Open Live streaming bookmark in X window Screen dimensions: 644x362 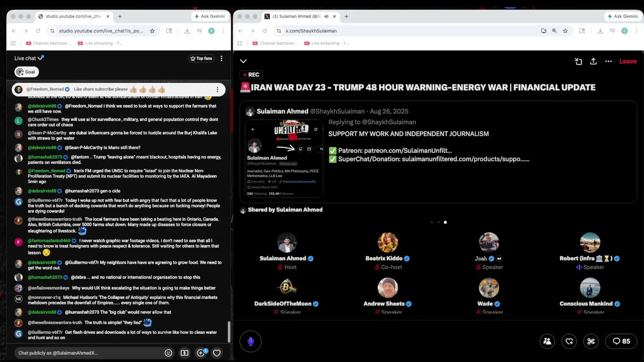tap(327, 43)
